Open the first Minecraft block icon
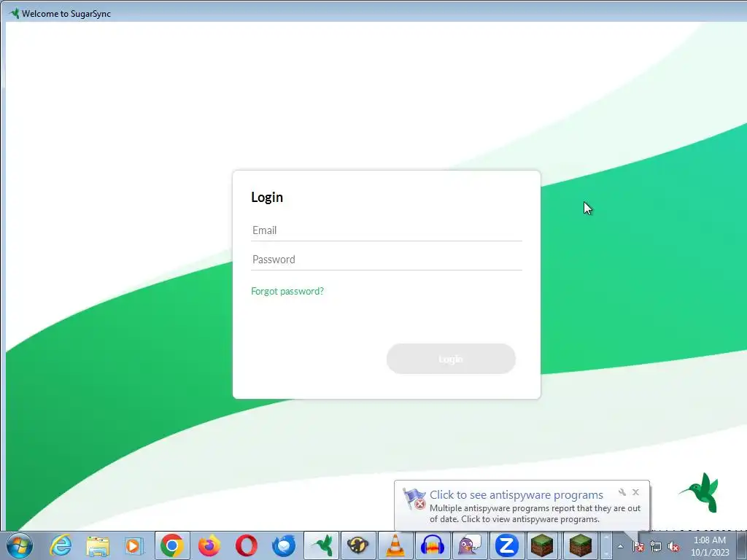 click(543, 545)
